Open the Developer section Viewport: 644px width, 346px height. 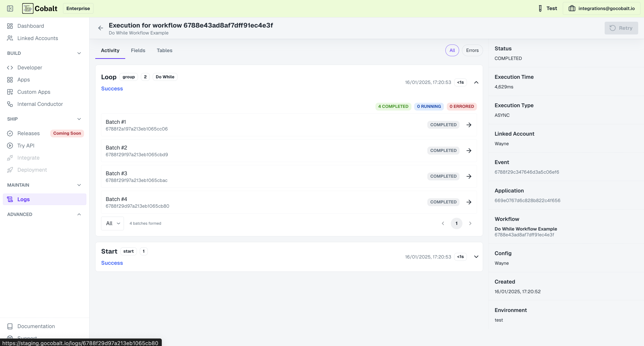(x=30, y=67)
